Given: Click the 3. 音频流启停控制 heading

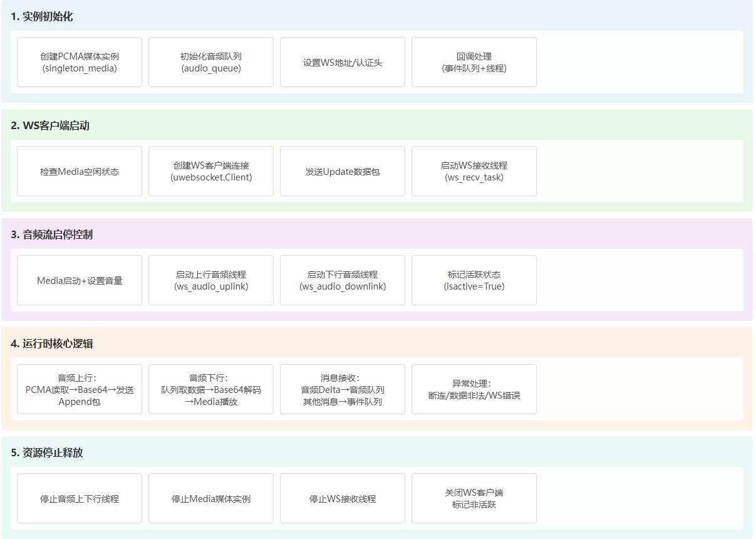Looking at the screenshot, I should click(x=52, y=235).
